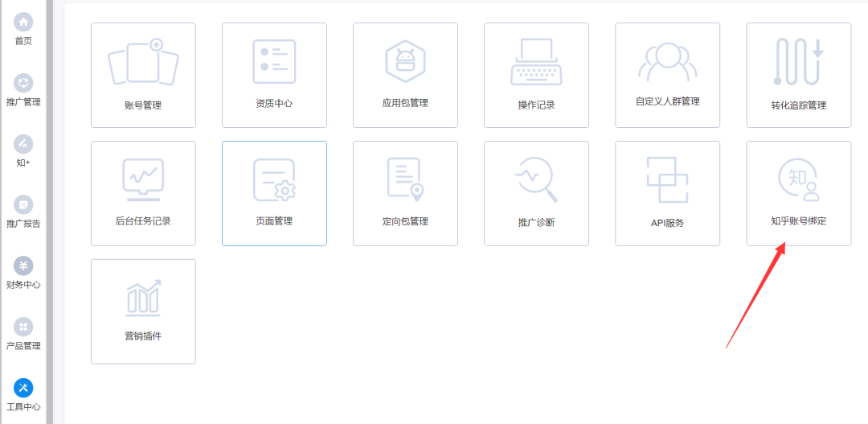This screenshot has width=868, height=424.
Task: Open the 定向包管理 location document icon
Action: click(x=405, y=179)
